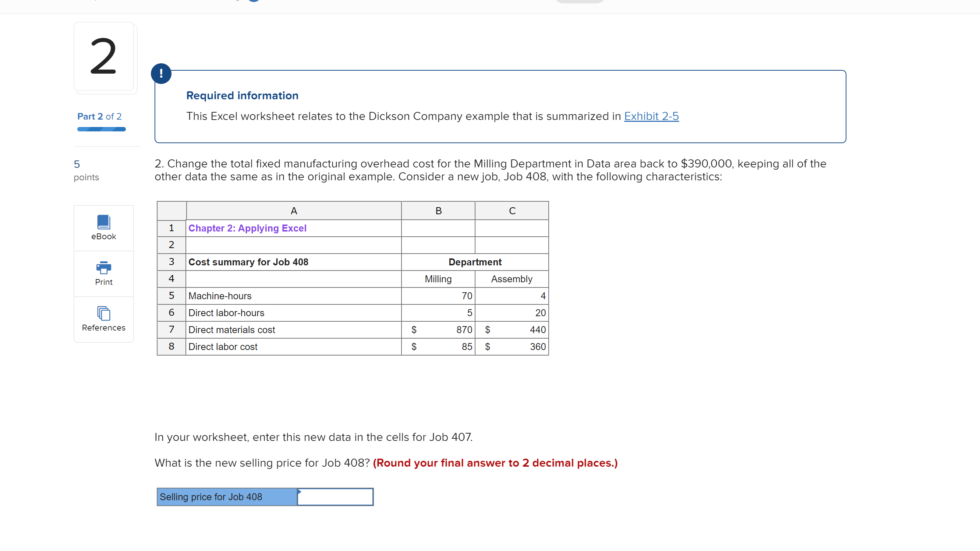Click the gray pill button at top right
Viewport: 980px width, 551px height.
point(579,1)
